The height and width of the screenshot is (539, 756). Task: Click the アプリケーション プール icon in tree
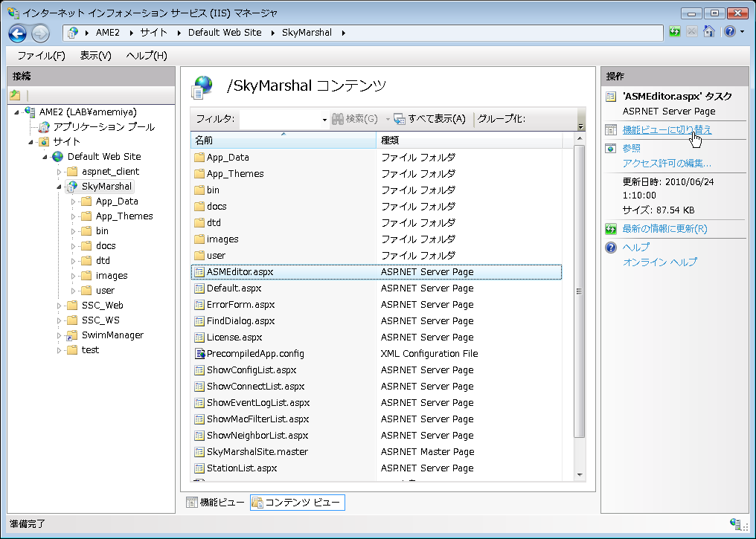pos(44,126)
